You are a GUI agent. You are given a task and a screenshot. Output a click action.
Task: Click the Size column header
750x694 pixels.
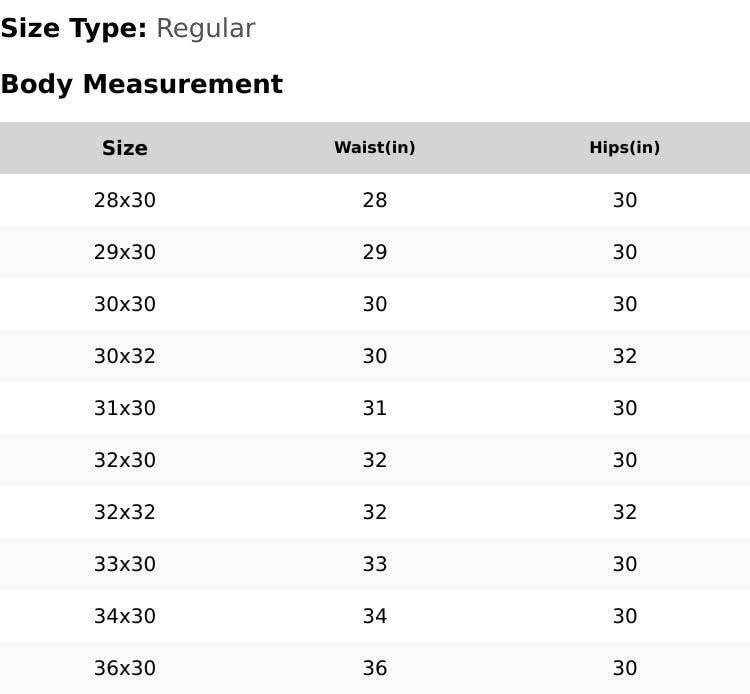click(x=125, y=148)
